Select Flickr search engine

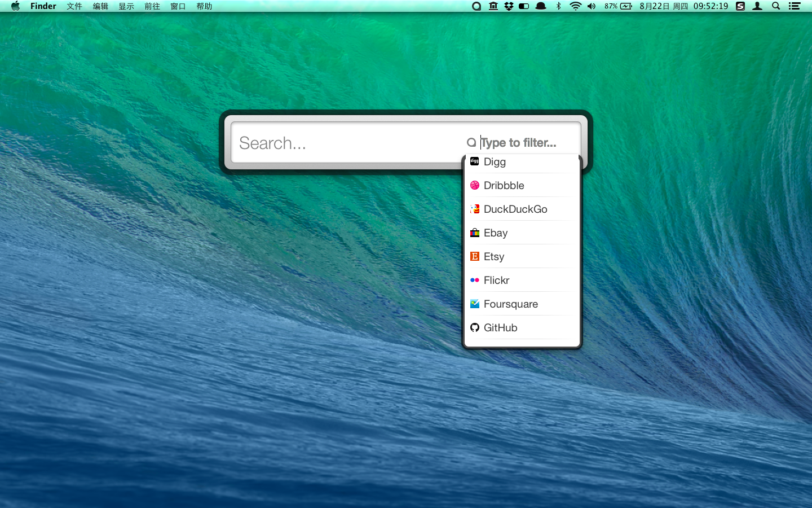522,280
